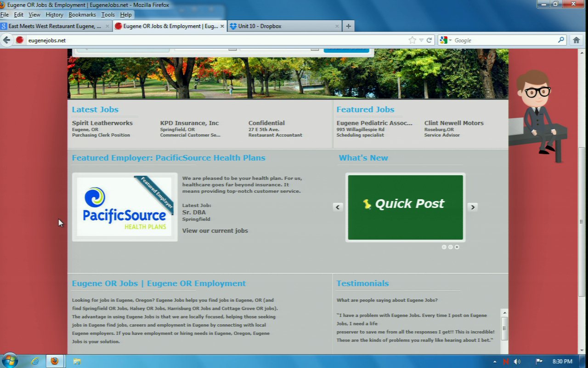Open the Firefox home page icon
This screenshot has width=588, height=368.
coord(576,40)
